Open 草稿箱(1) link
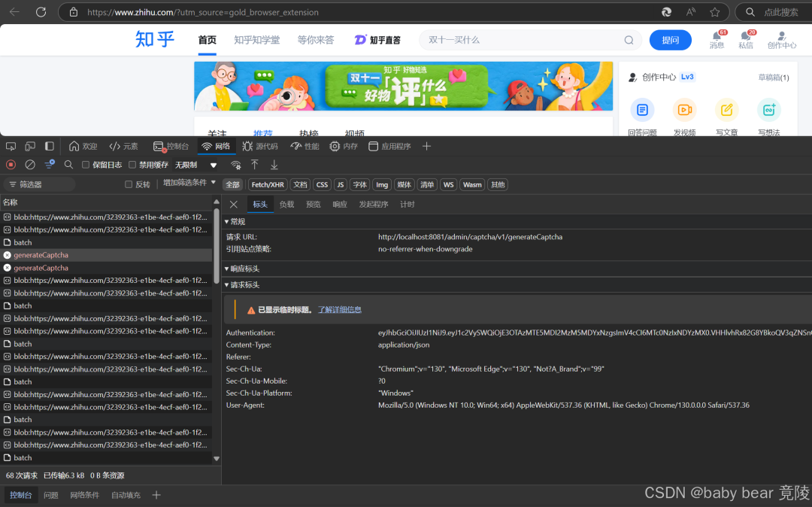This screenshot has width=812, height=507. coord(773,77)
